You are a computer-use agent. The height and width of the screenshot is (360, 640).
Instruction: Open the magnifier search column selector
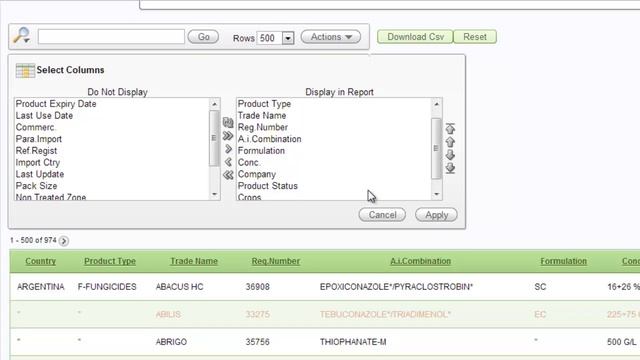[x=22, y=36]
